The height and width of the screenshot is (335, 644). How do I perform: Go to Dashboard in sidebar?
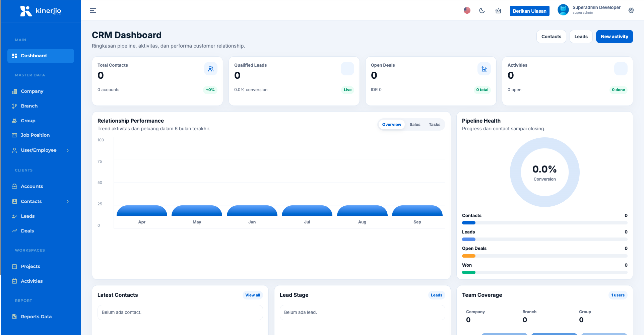pyautogui.click(x=41, y=56)
